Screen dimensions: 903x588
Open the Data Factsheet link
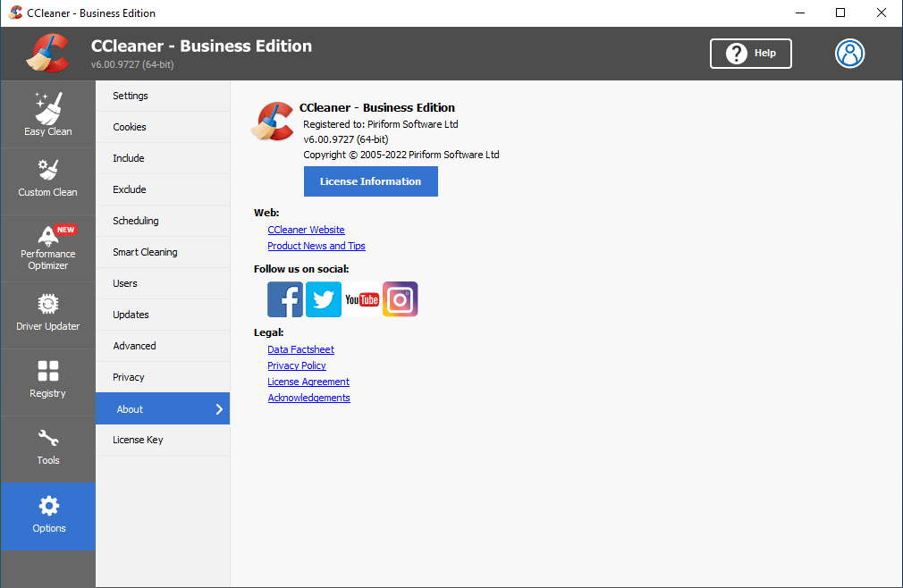pos(300,349)
